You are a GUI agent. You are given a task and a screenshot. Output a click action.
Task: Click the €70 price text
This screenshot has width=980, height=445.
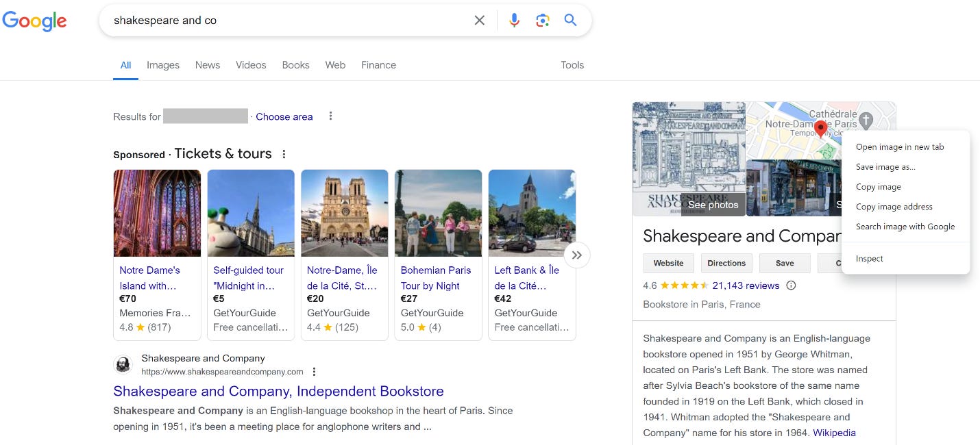coord(128,298)
